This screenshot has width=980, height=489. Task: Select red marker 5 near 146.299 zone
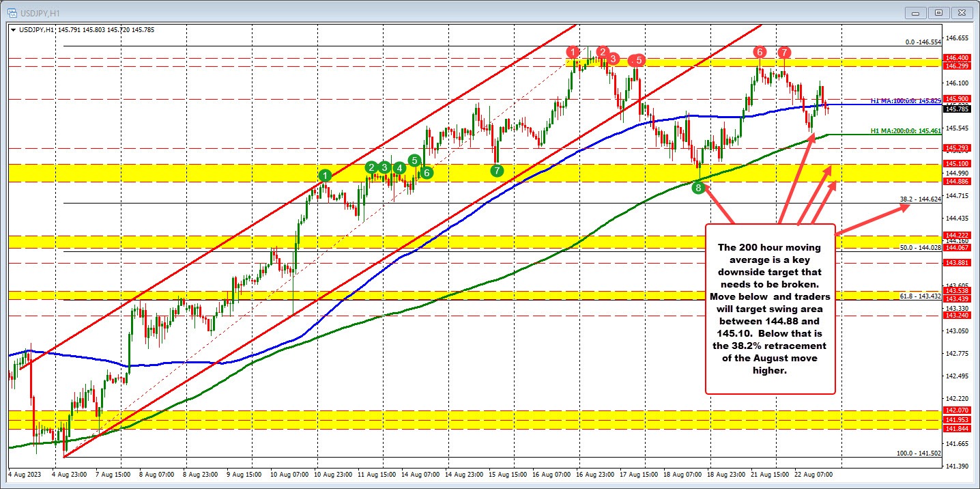pyautogui.click(x=637, y=61)
